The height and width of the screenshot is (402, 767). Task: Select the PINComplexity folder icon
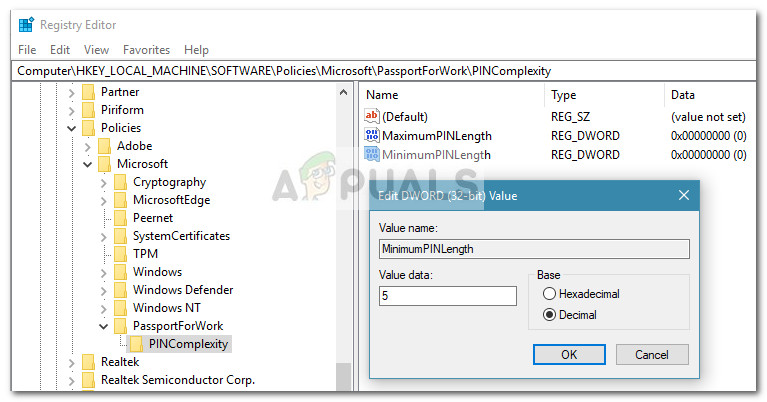tap(135, 344)
